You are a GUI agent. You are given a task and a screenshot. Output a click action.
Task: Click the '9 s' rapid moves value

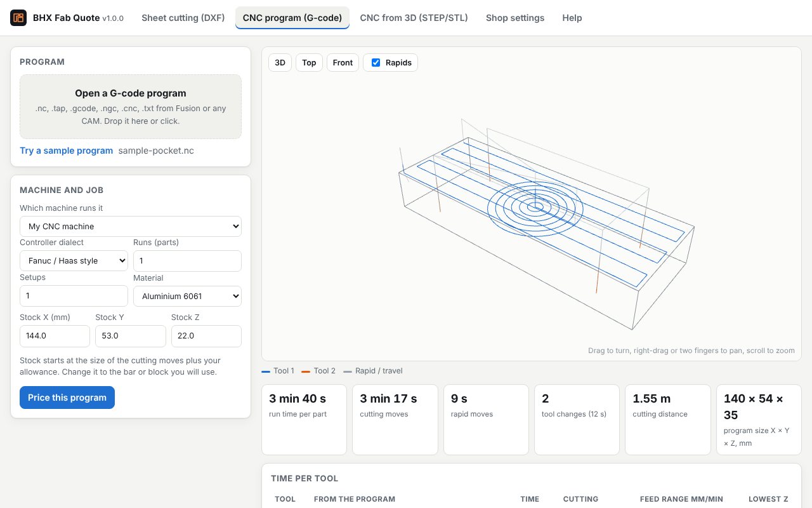459,399
